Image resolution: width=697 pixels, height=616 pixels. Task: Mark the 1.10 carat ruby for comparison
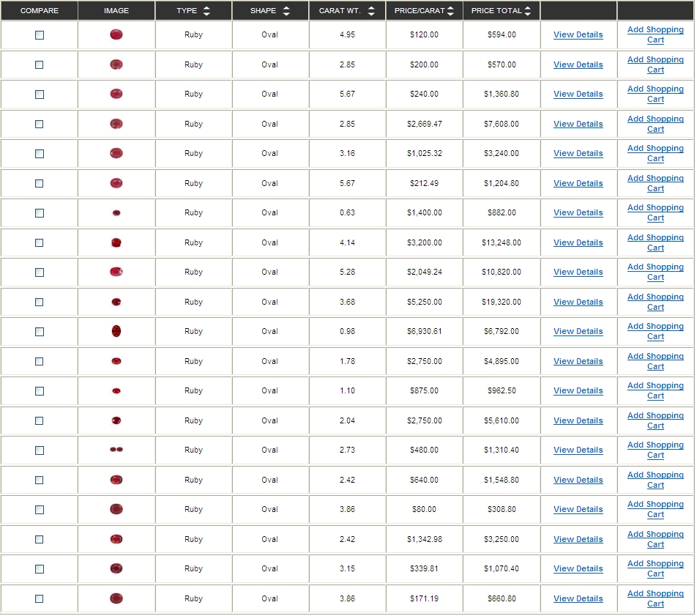[x=40, y=390]
